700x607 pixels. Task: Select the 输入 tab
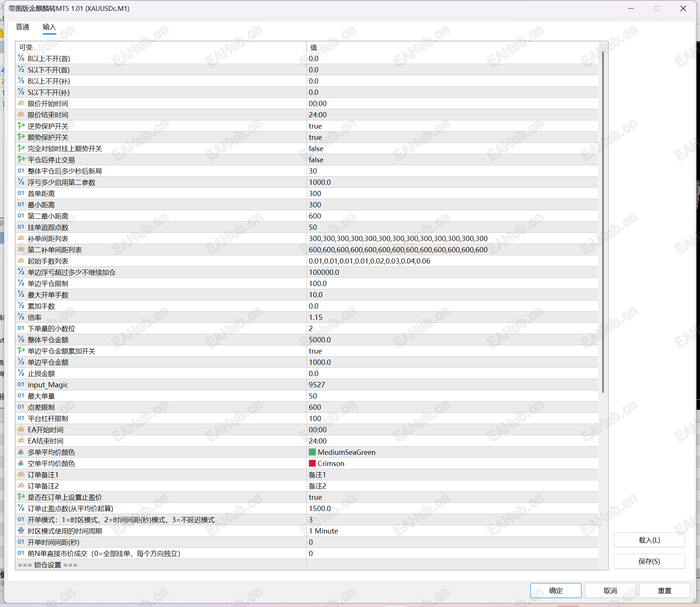tap(49, 27)
